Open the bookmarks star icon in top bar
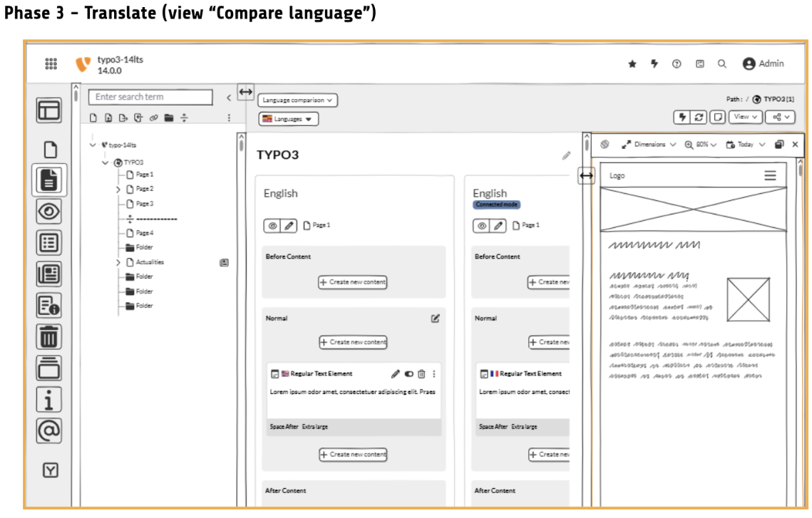812x518 pixels. tap(632, 64)
